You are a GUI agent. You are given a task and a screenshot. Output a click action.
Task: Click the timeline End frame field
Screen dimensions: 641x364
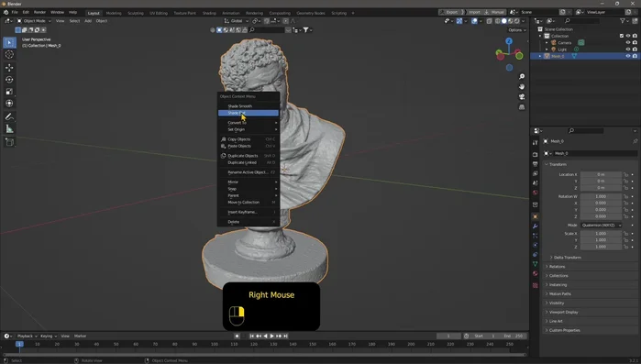pyautogui.click(x=514, y=336)
